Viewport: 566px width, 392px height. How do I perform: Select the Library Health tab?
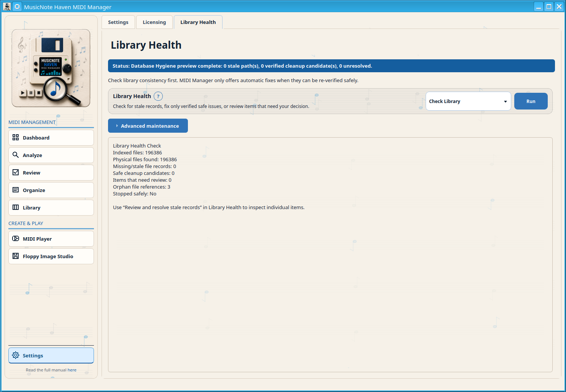pyautogui.click(x=198, y=22)
